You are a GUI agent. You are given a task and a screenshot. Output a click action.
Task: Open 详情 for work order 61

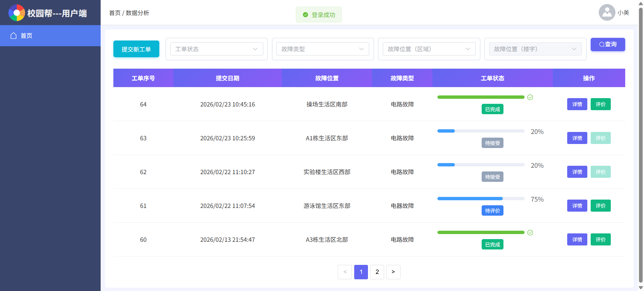(x=577, y=206)
